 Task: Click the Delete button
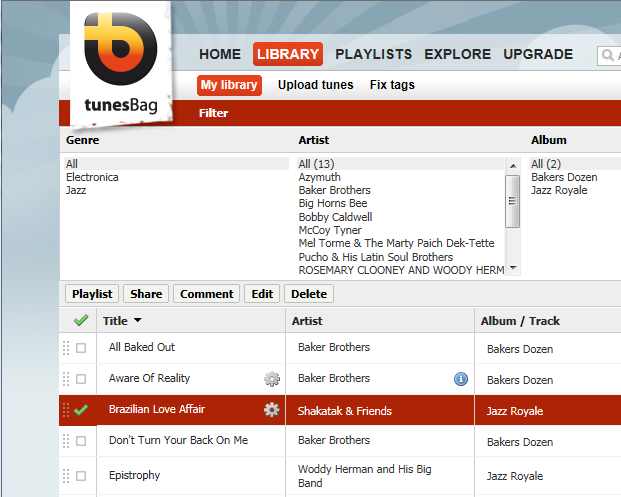(x=309, y=294)
